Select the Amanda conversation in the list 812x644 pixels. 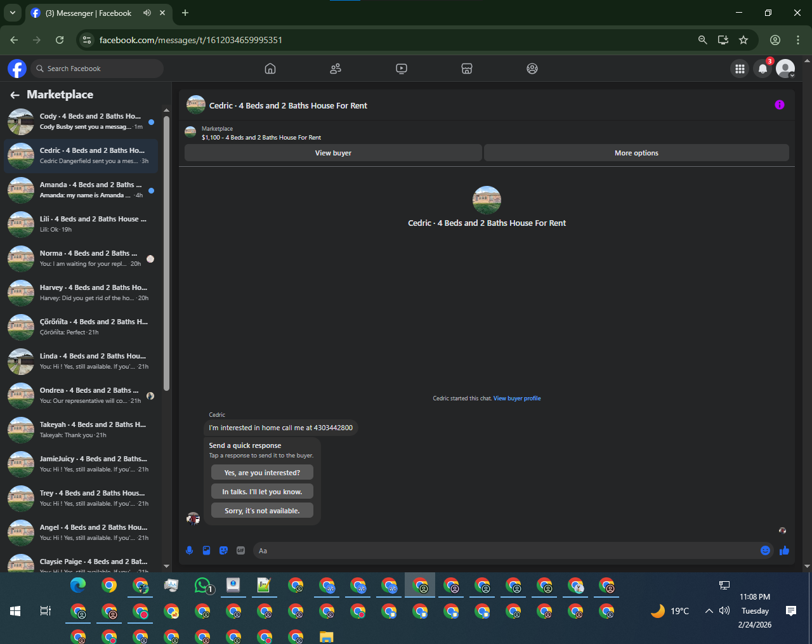pos(81,190)
